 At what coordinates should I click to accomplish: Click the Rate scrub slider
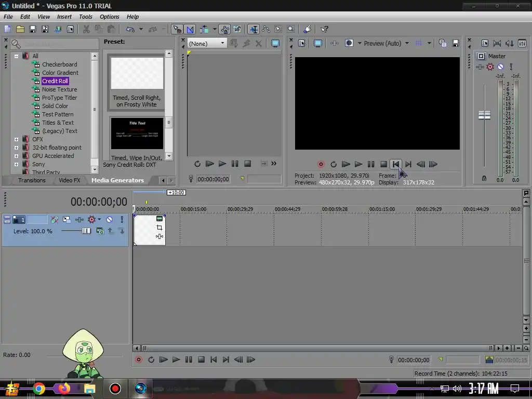click(84, 356)
